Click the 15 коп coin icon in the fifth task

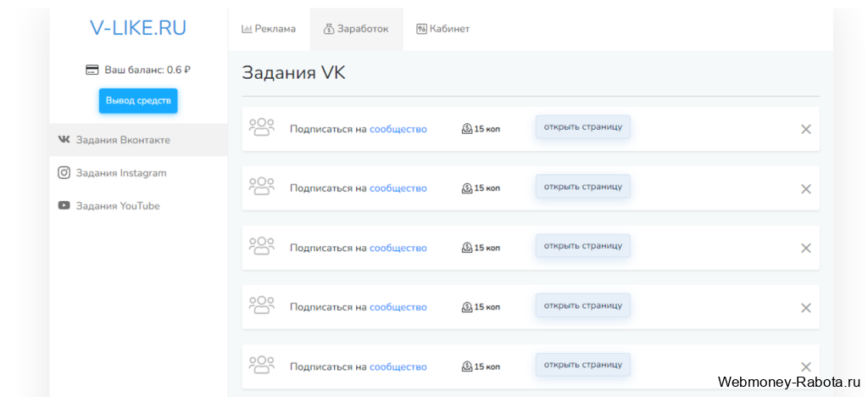pyautogui.click(x=467, y=367)
